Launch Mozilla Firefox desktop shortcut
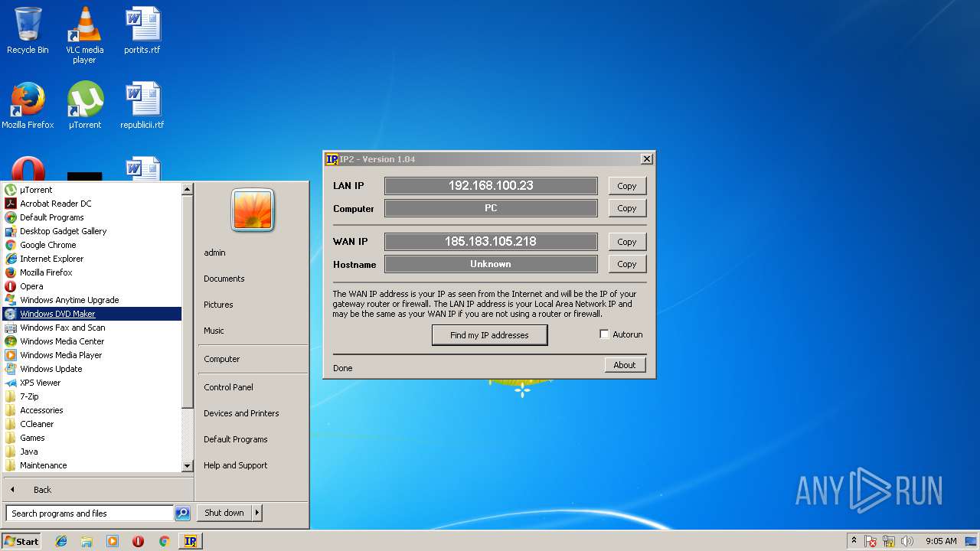The height and width of the screenshot is (551, 980). pyautogui.click(x=28, y=106)
